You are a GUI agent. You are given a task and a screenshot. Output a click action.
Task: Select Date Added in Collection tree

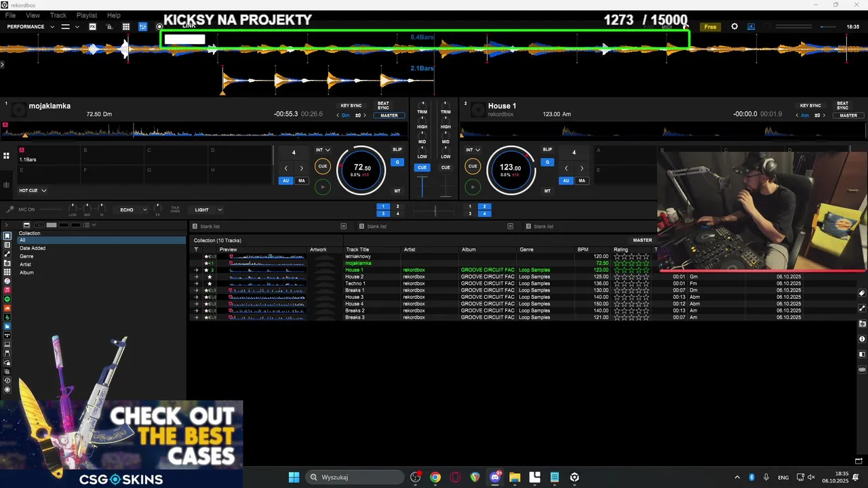pyautogui.click(x=33, y=248)
